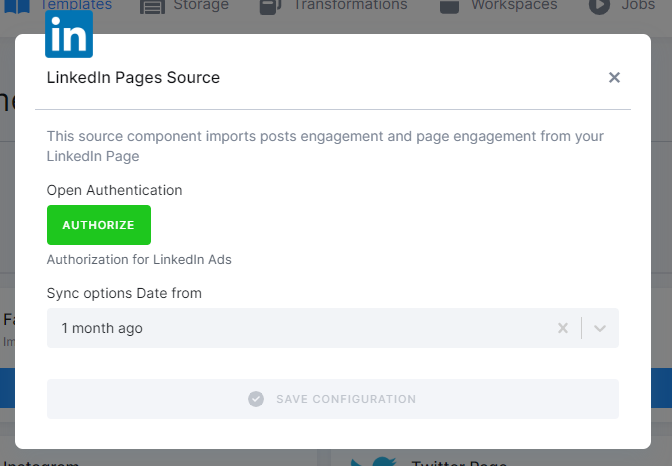Click the green Authorize button

click(x=99, y=225)
